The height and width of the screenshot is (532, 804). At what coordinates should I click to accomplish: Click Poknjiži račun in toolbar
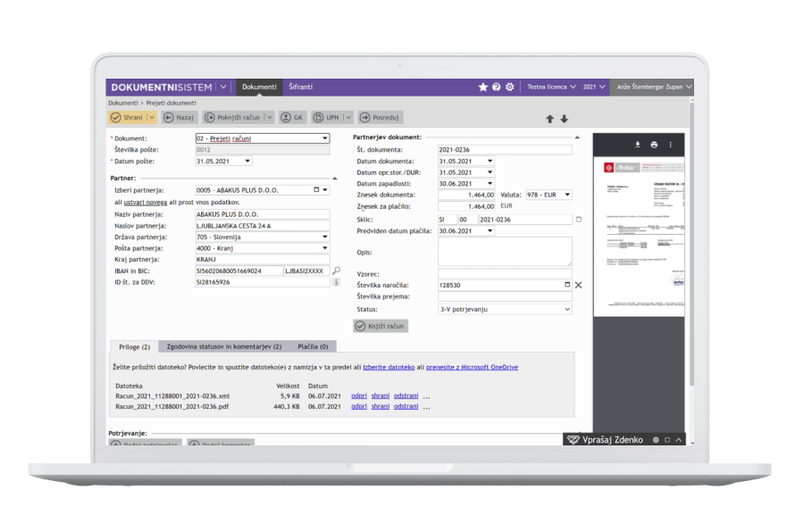233,117
